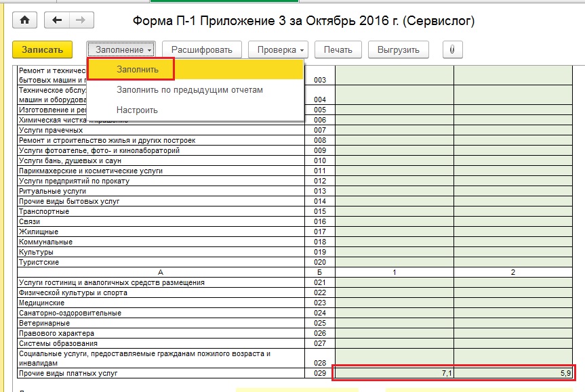
Task: Click the row label Ветеринарные
Action: (44, 323)
